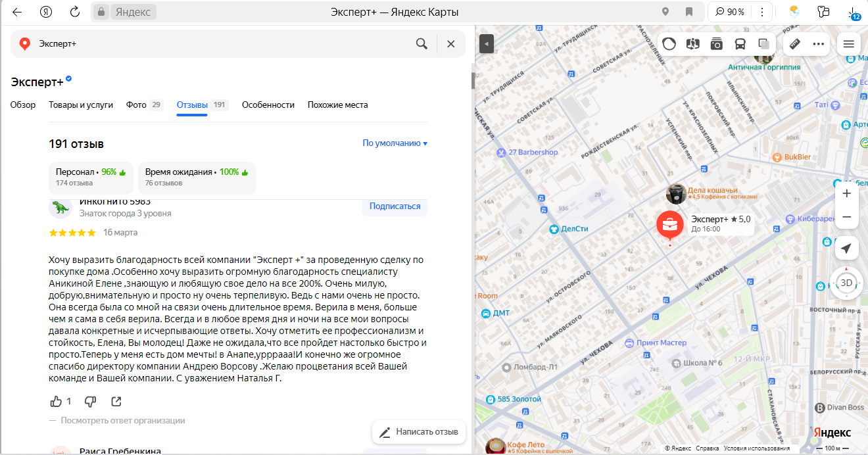
Task: Collapse the side panel with the arrow
Action: (x=486, y=43)
